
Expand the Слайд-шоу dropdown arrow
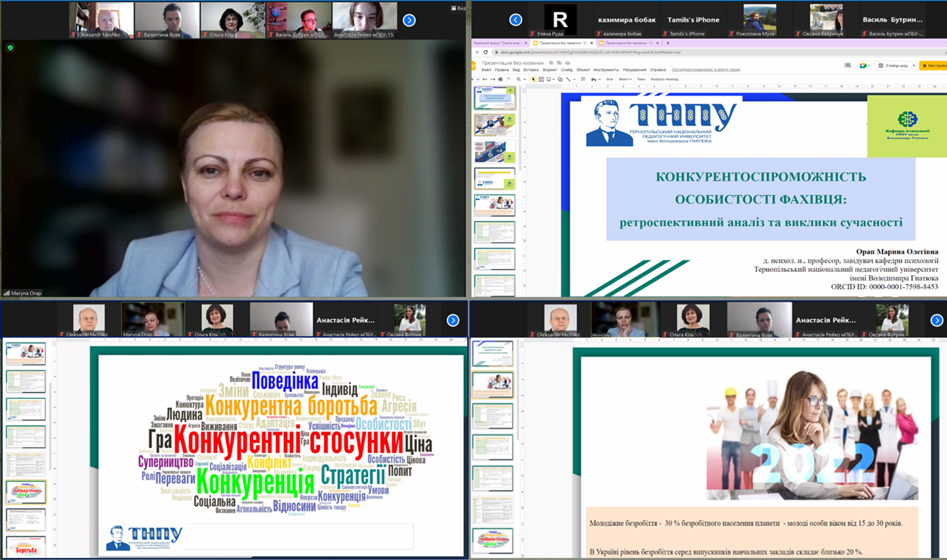913,66
